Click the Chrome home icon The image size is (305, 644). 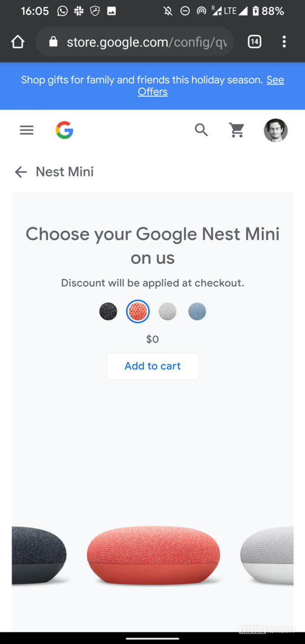coord(17,41)
